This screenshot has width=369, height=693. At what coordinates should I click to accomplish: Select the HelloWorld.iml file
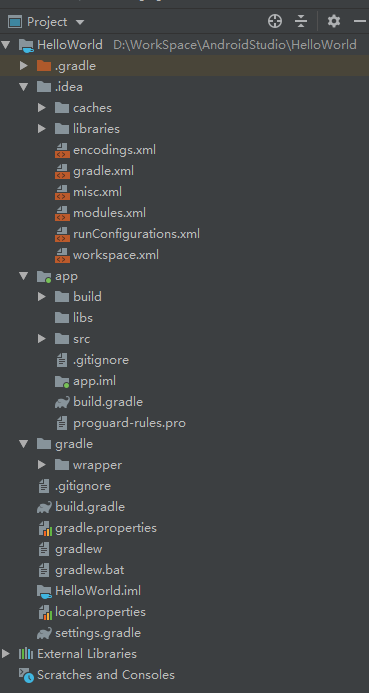[98, 590]
